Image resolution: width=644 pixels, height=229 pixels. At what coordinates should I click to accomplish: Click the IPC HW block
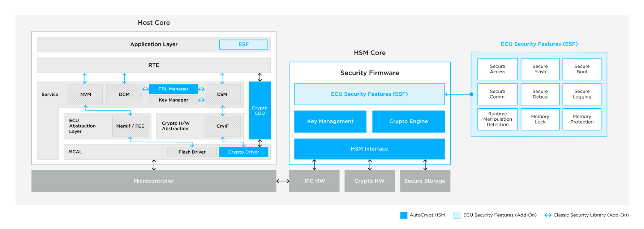pyautogui.click(x=314, y=181)
